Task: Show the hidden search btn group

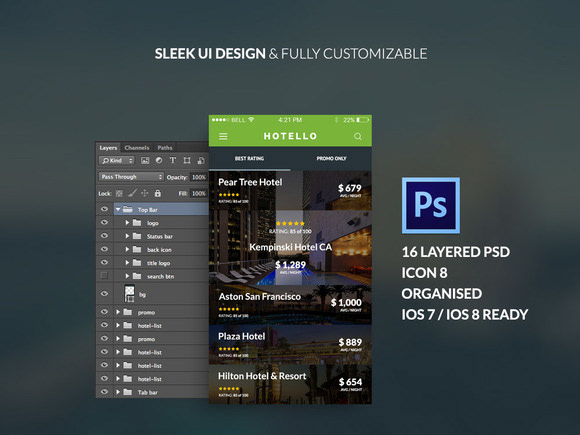Action: pos(104,276)
